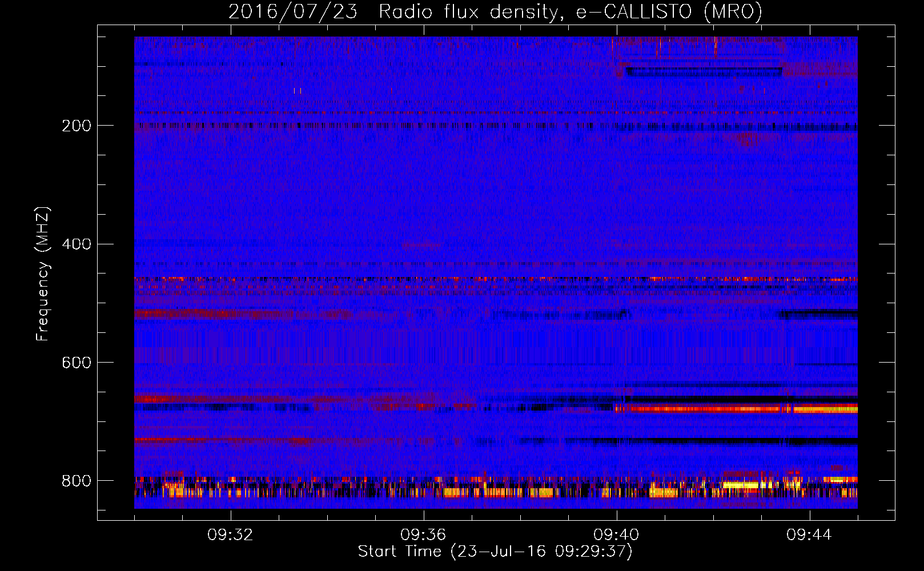Image resolution: width=924 pixels, height=571 pixels.
Task: Click the 600 frequency tick label
Action: (x=77, y=363)
